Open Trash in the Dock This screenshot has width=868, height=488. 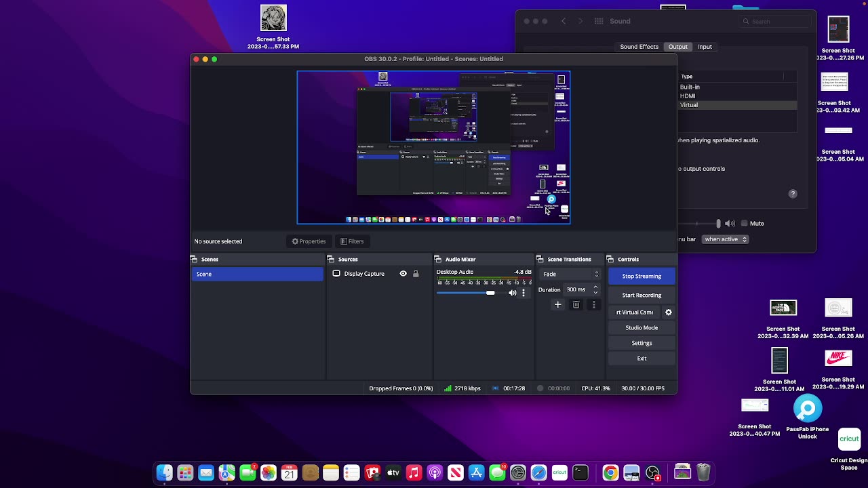703,472
